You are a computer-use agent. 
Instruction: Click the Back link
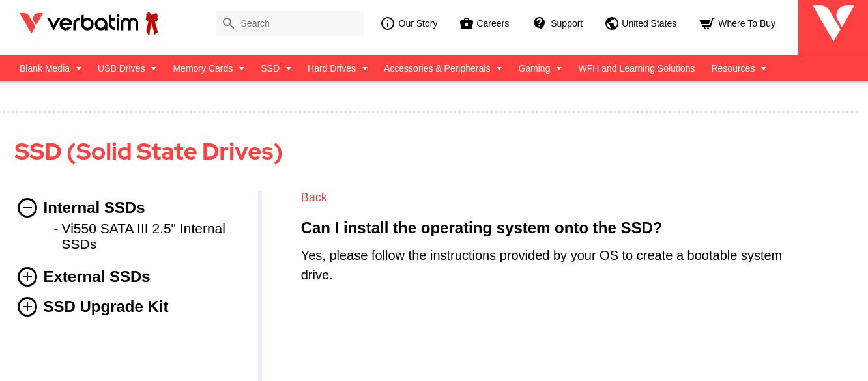coord(313,197)
